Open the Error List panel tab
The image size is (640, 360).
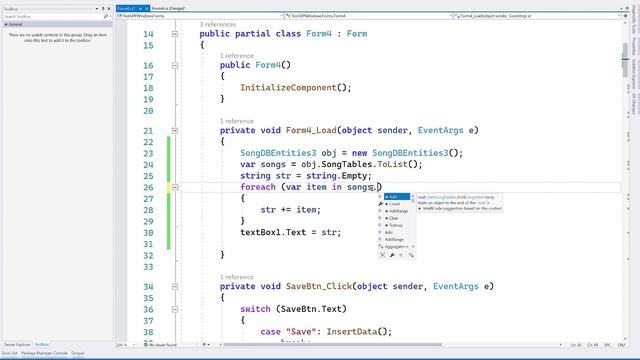click(9, 353)
